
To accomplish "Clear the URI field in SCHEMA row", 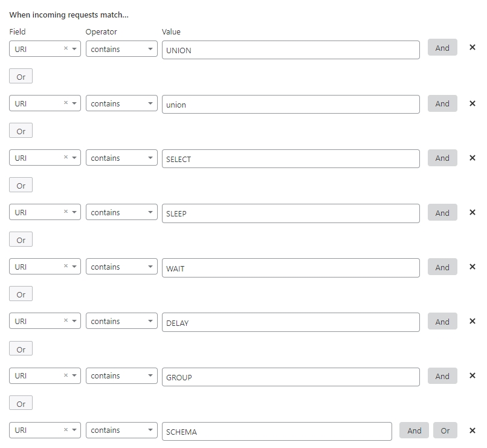I will point(66,429).
